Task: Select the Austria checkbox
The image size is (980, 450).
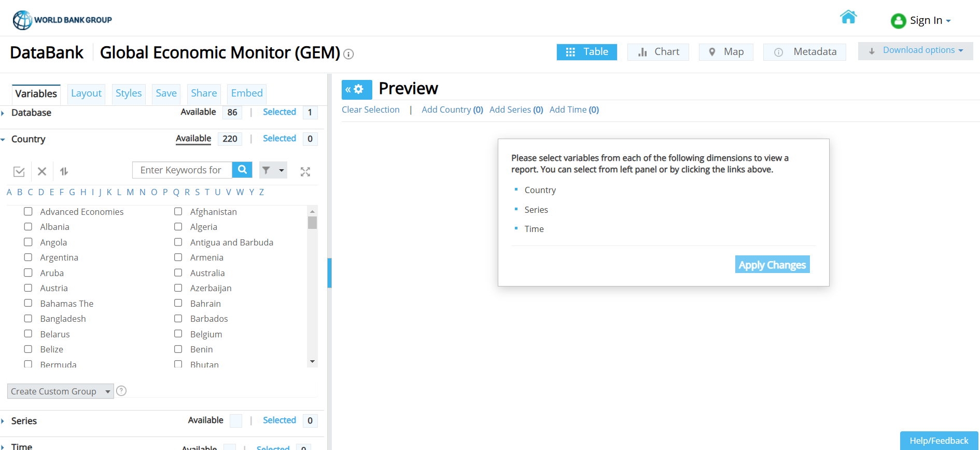Action: click(28, 288)
